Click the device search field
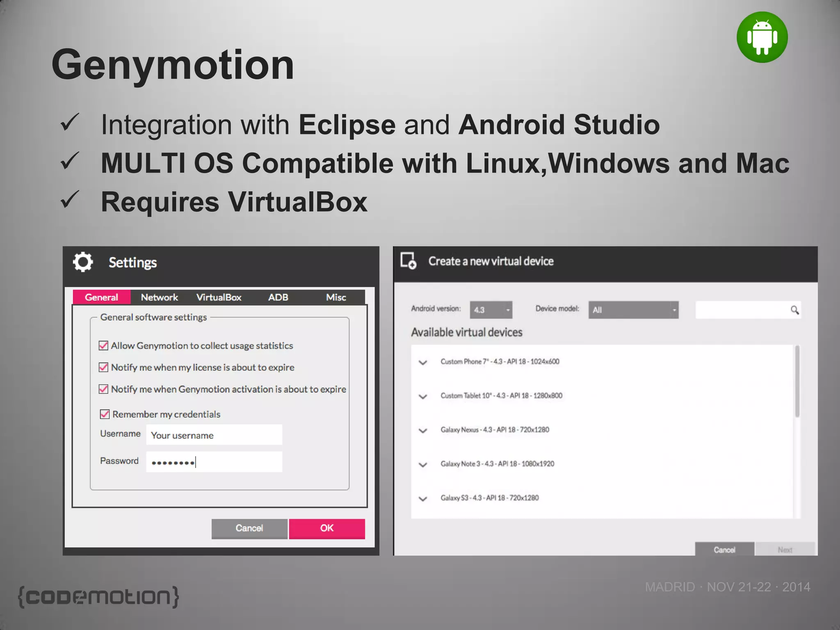This screenshot has height=630, width=840. pos(748,310)
